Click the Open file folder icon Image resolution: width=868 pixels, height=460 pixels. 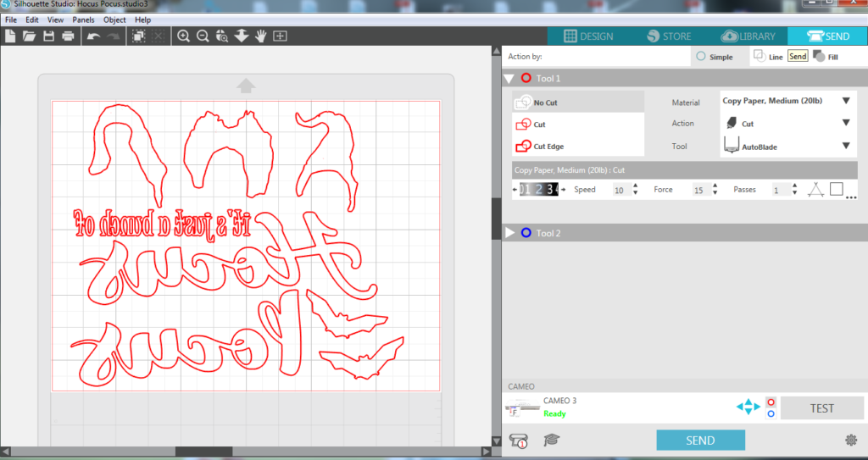coord(29,36)
